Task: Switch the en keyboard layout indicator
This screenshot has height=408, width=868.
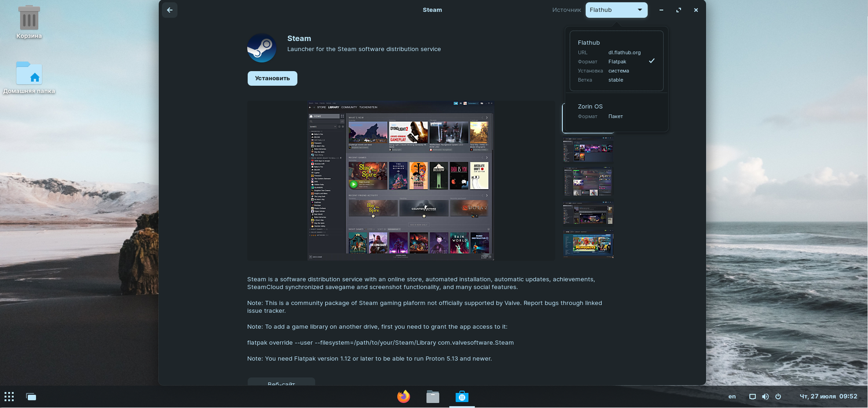Action: [x=732, y=396]
